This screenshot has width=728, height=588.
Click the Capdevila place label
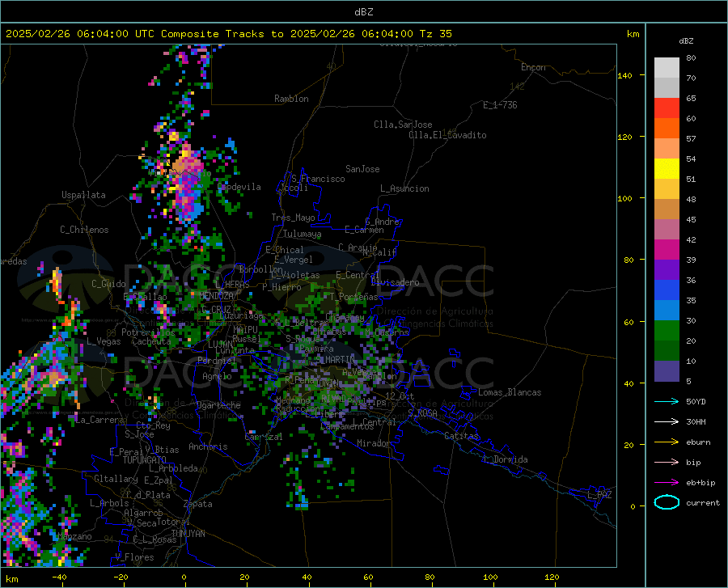(x=239, y=187)
